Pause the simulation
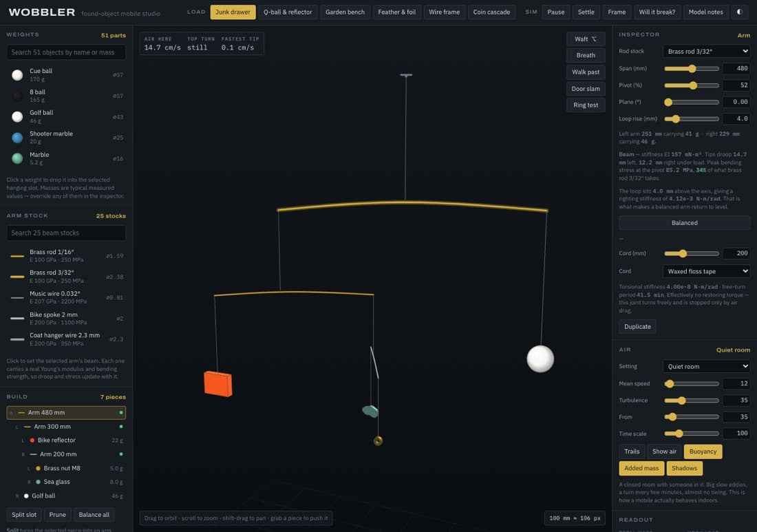The height and width of the screenshot is (532, 757). pyautogui.click(x=555, y=12)
